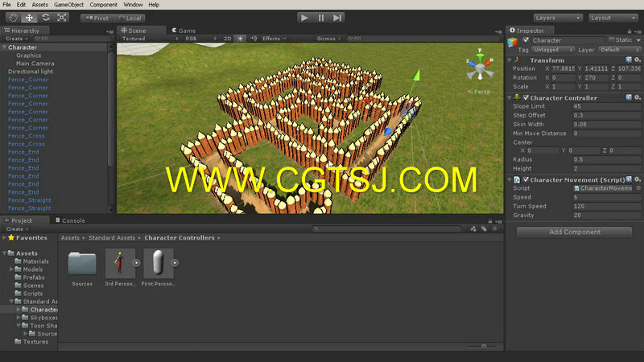Expand 3rd Person Controller prefab arrow
Image resolution: width=644 pixels, height=362 pixels.
[136, 263]
